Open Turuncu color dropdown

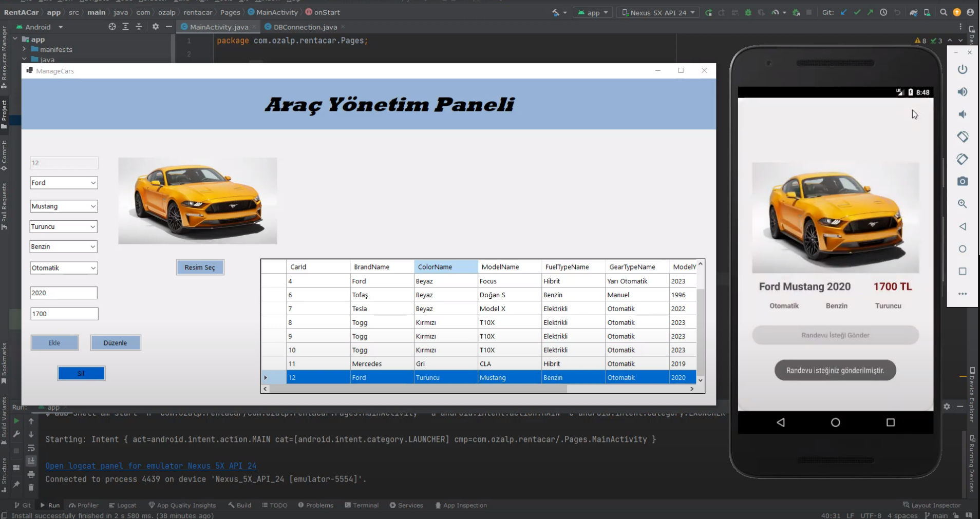[x=64, y=226]
